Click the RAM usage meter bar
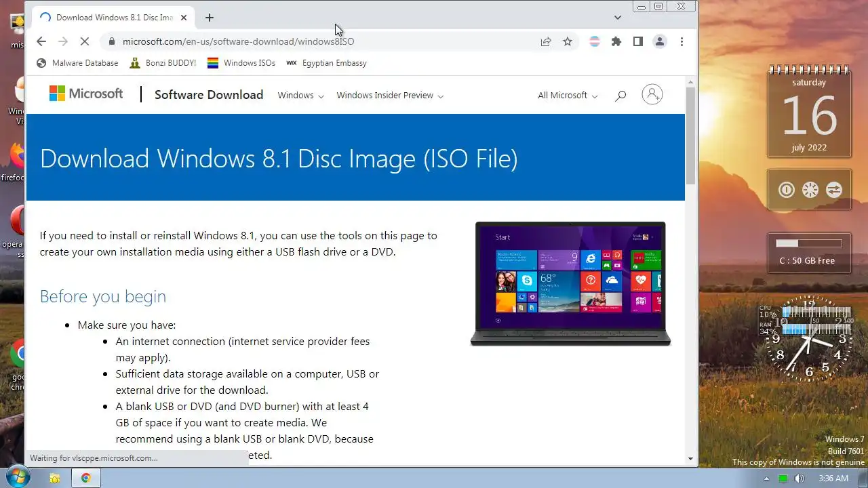The image size is (868, 488). tap(816, 329)
